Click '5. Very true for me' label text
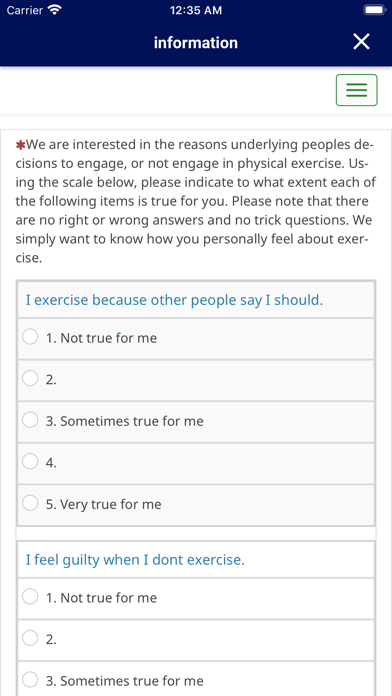Image resolution: width=392 pixels, height=696 pixels. [x=103, y=504]
